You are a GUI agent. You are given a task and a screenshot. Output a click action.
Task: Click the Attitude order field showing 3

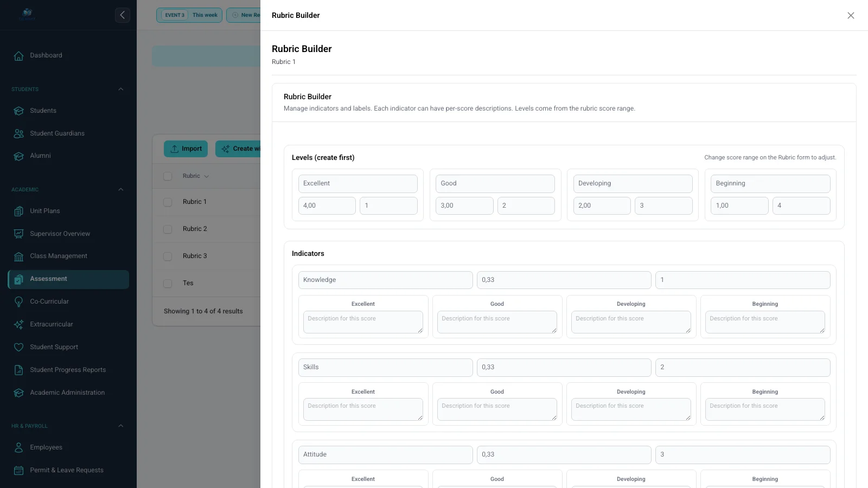click(743, 454)
